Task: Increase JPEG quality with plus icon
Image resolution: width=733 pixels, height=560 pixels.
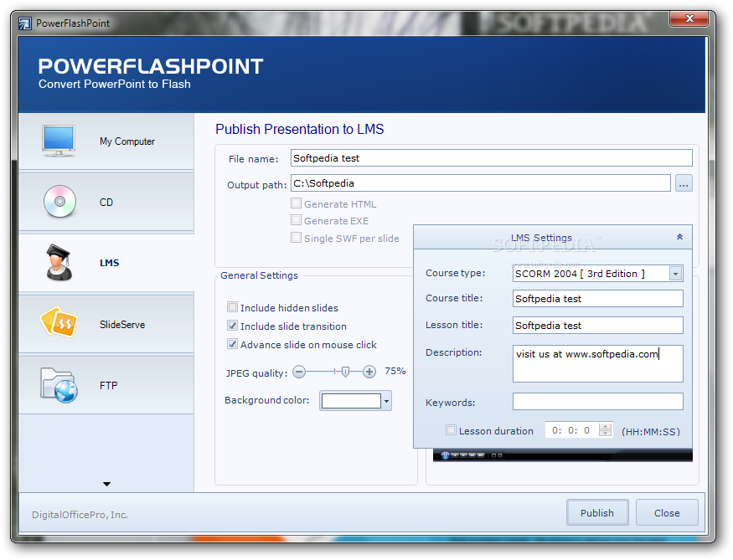Action: pos(369,372)
